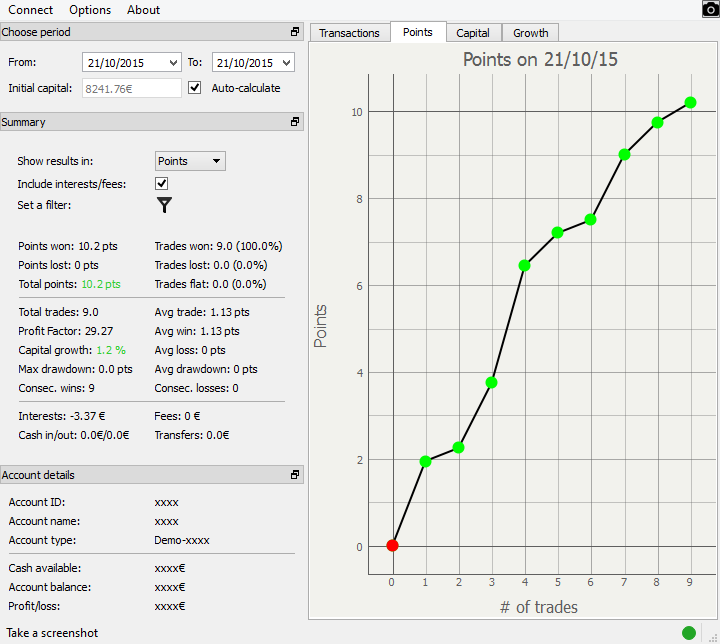Viewport: 720px width, 644px height.
Task: Click the green data point at trade 6
Action: coord(591,220)
